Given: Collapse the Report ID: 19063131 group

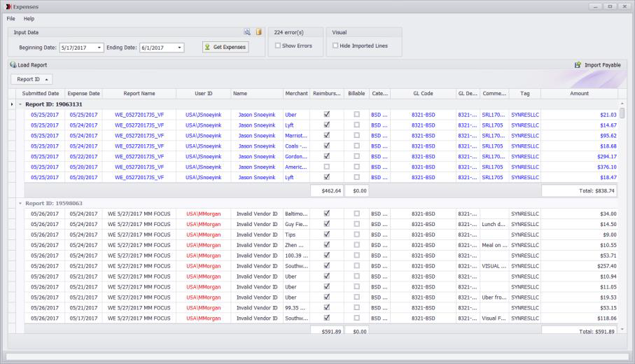Looking at the screenshot, I should click(20, 104).
